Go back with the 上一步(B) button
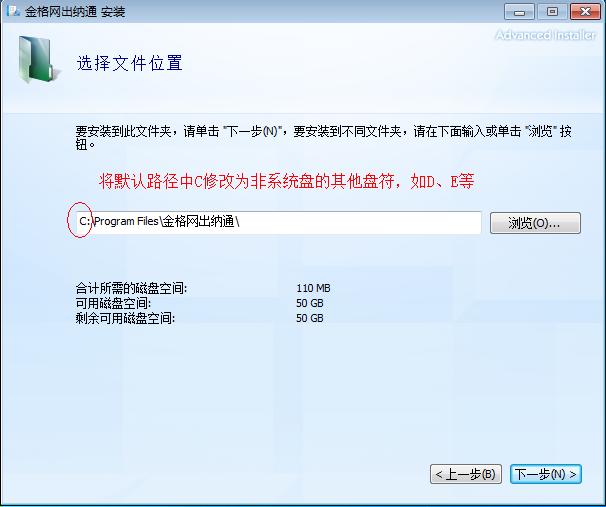Viewport: 606px width, 507px height. pyautogui.click(x=465, y=473)
